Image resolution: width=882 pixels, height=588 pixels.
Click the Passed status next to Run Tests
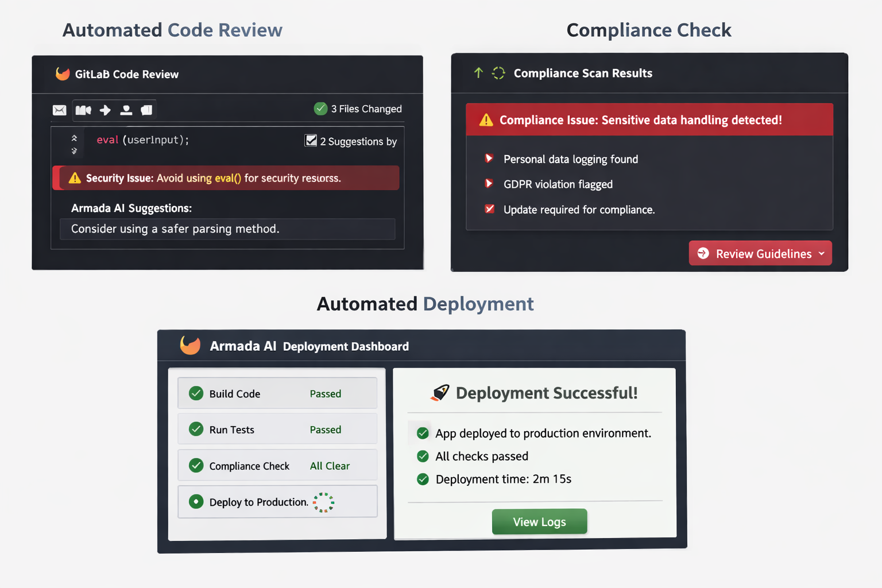pos(326,430)
